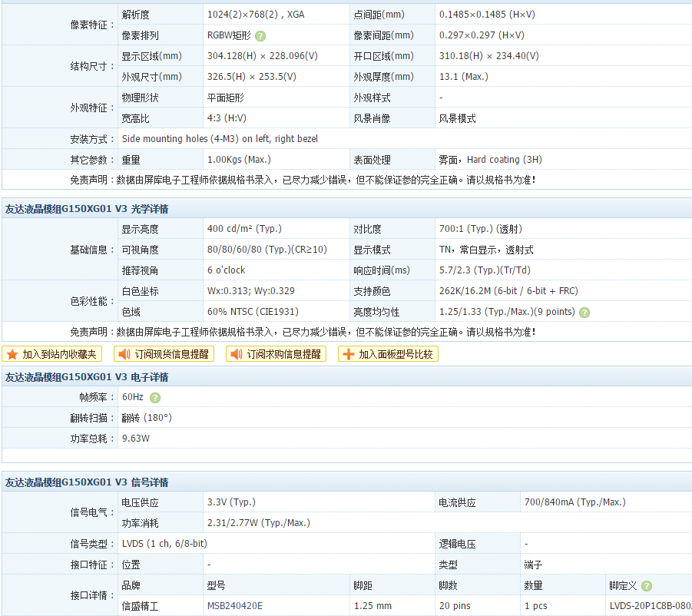Click 像素间距 value 0.297×0.297 (H×V)
692x616 pixels.
[482, 35]
